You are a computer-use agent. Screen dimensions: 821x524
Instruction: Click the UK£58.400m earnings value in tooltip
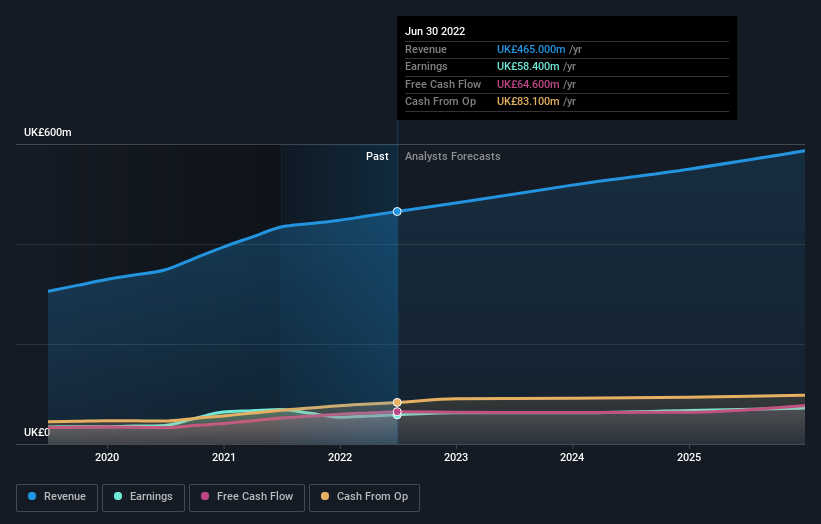(528, 66)
